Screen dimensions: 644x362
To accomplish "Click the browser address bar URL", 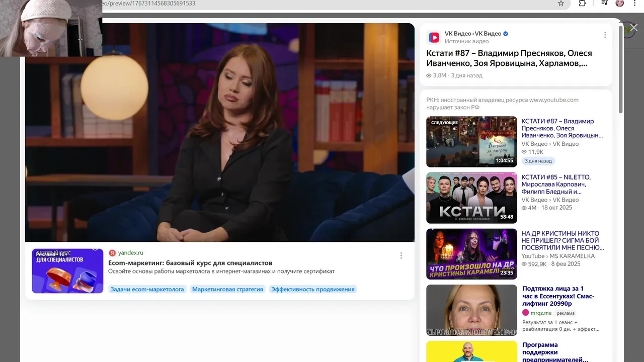I will (x=148, y=3).
